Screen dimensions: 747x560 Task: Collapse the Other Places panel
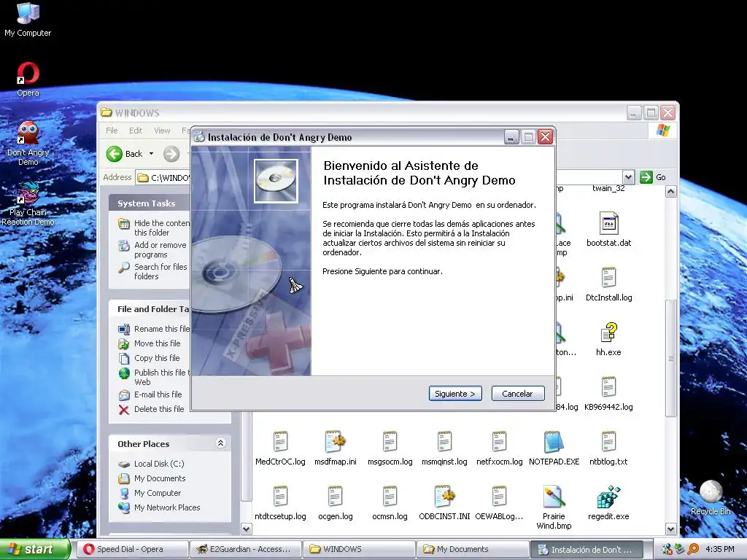click(220, 443)
